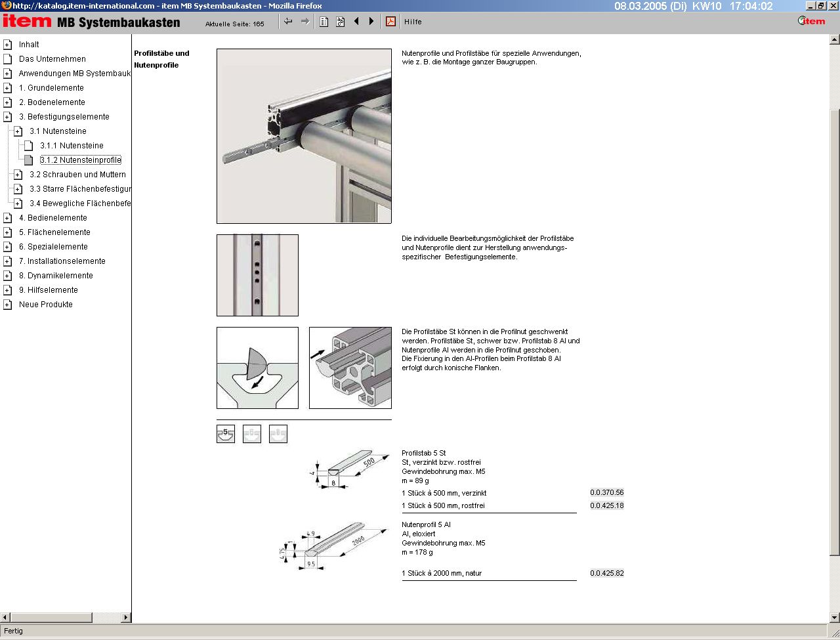
Task: Click the Nutenprofil 5 Al dimension drawing
Action: [x=335, y=546]
